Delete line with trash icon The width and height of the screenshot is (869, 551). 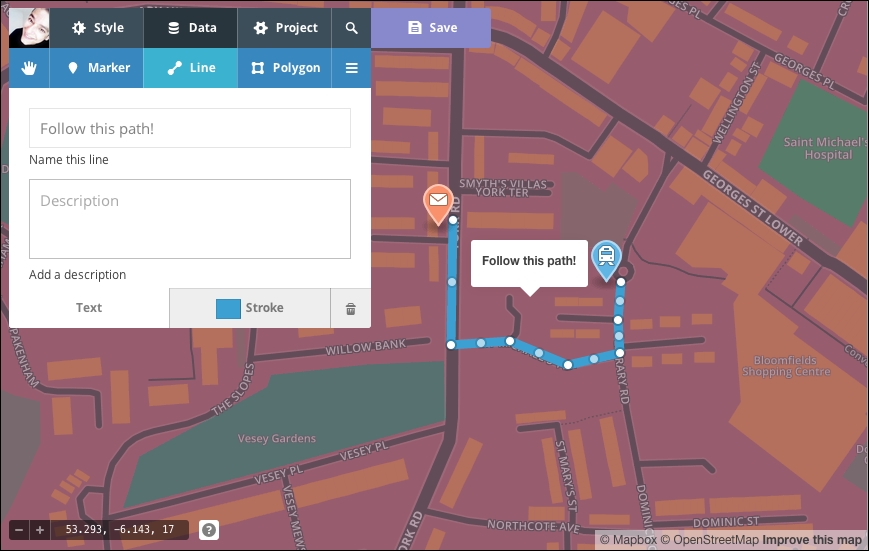click(350, 308)
